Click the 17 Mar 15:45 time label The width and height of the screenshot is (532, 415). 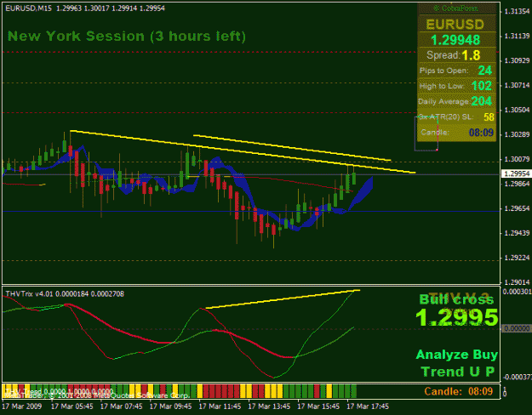[318, 406]
